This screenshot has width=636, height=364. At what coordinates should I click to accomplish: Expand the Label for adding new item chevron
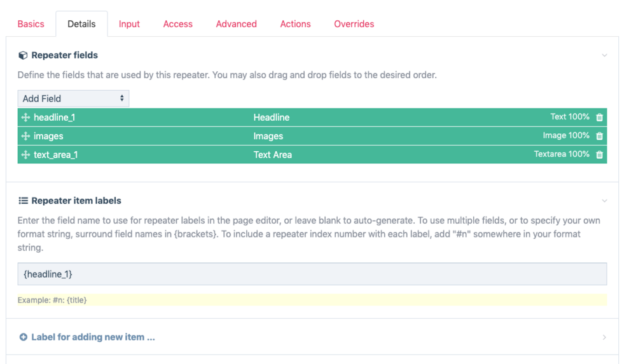[604, 337]
